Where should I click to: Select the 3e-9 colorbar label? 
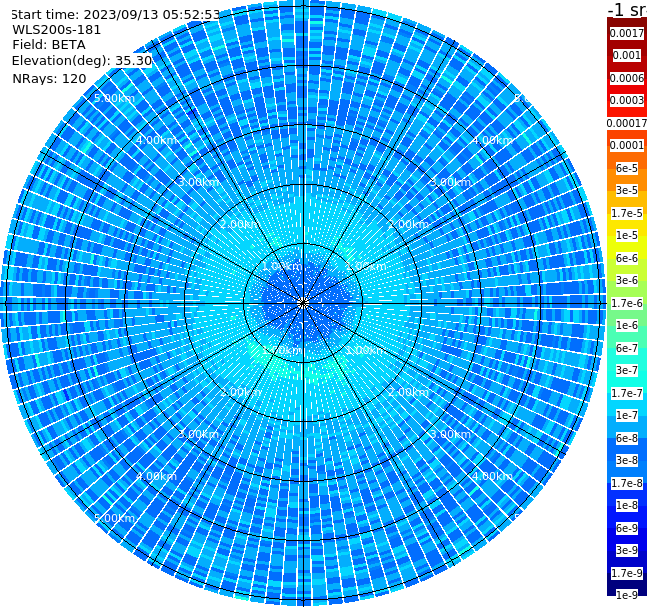pos(627,550)
